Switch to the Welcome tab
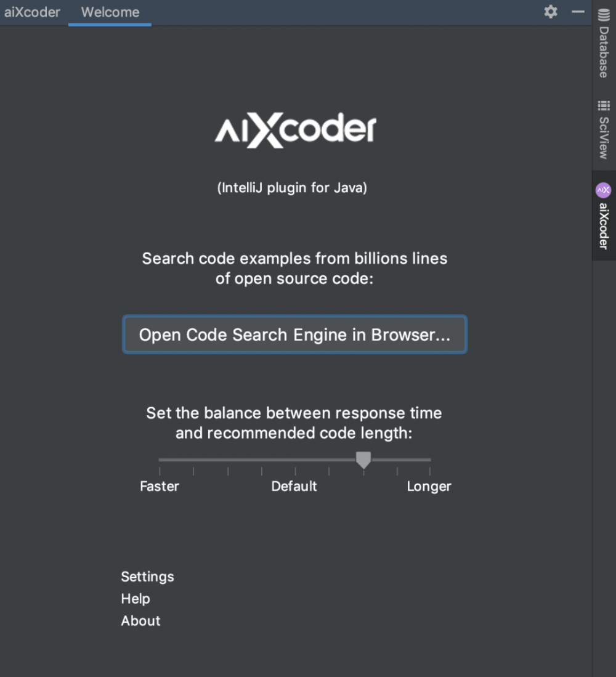The width and height of the screenshot is (616, 677). click(x=109, y=12)
